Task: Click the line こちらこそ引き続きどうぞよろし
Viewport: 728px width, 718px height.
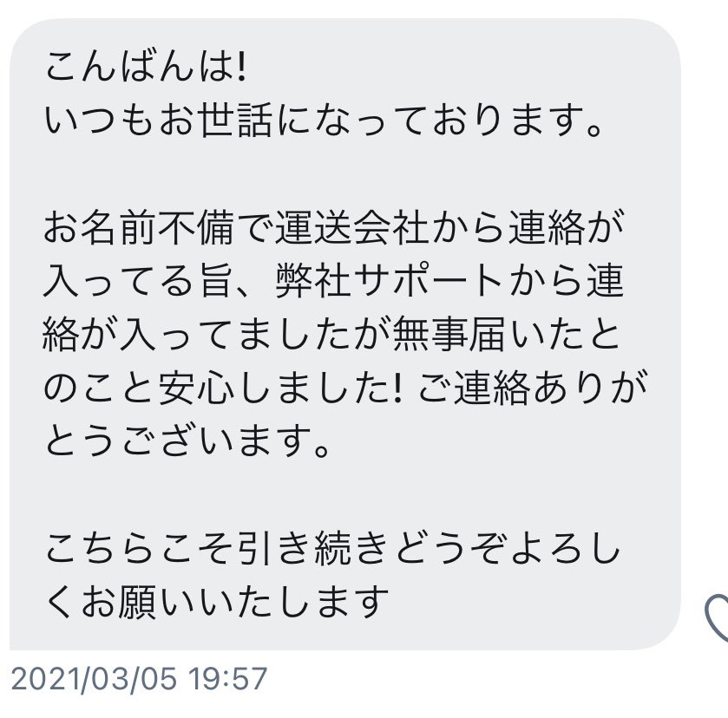Action: (332, 547)
